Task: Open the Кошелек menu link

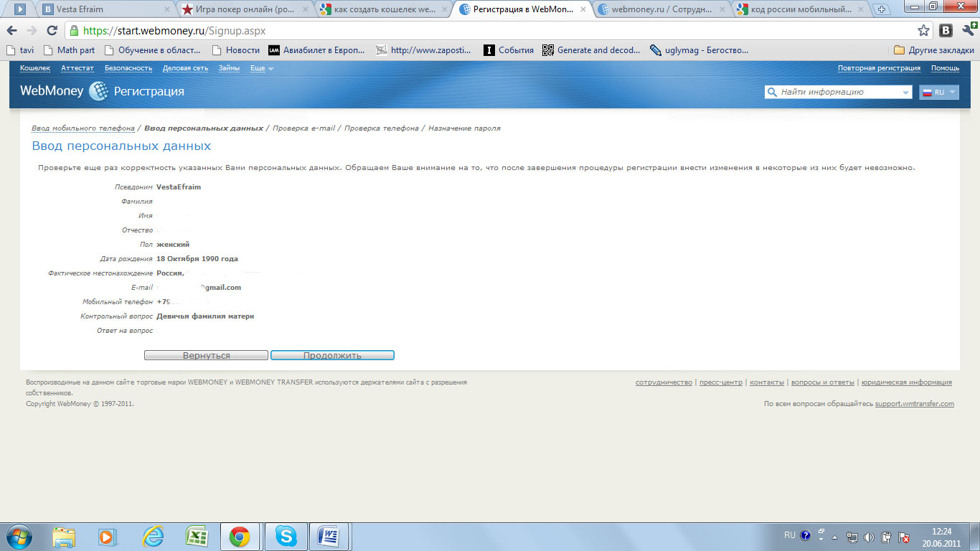Action: pos(35,68)
